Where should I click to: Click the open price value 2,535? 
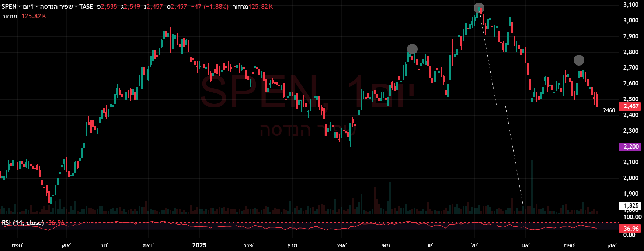(x=109, y=7)
